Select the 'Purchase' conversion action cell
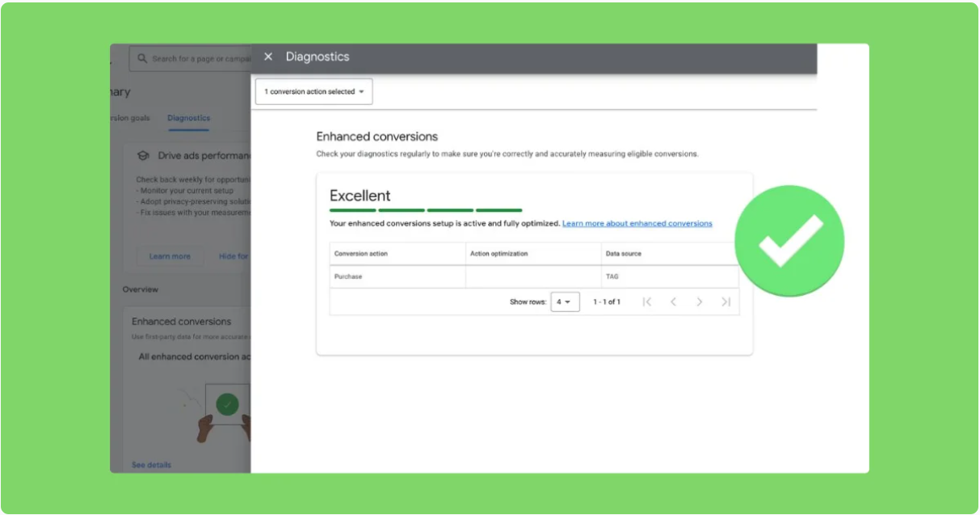Image resolution: width=980 pixels, height=515 pixels. 397,276
